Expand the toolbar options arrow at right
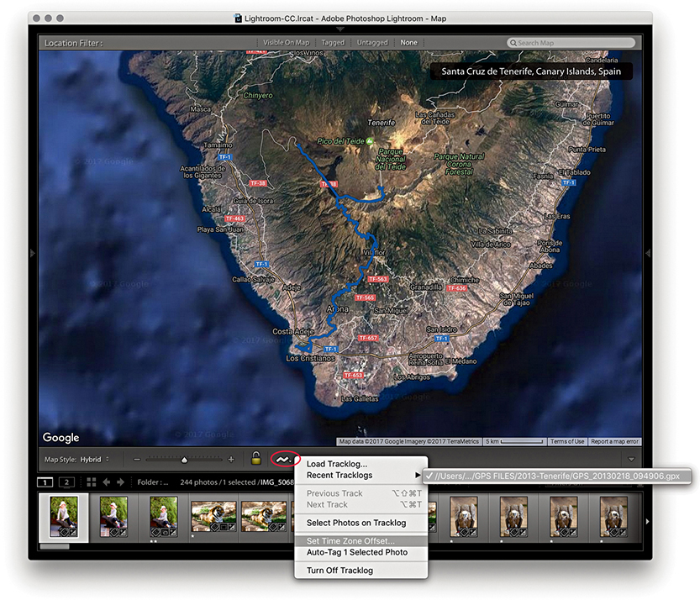Viewport: 700px width, 600px height. [630, 460]
